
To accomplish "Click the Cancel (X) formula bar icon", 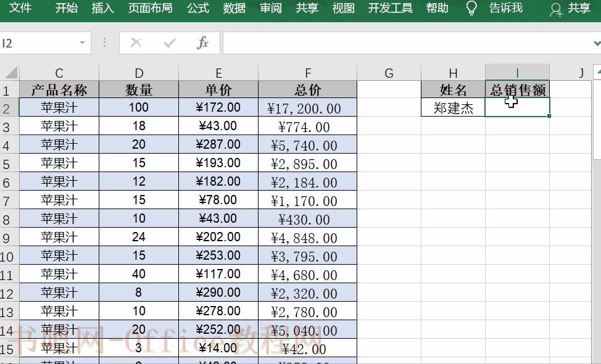I will (136, 43).
